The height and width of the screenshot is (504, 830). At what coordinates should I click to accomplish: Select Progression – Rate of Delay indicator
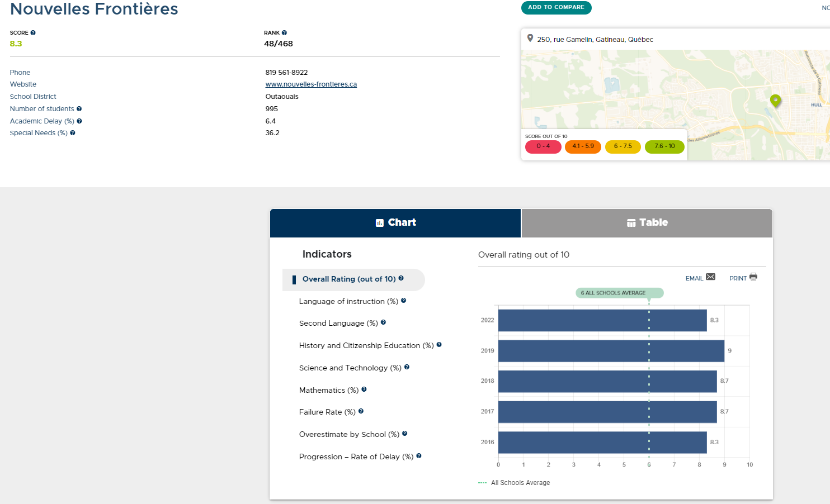[x=356, y=457]
